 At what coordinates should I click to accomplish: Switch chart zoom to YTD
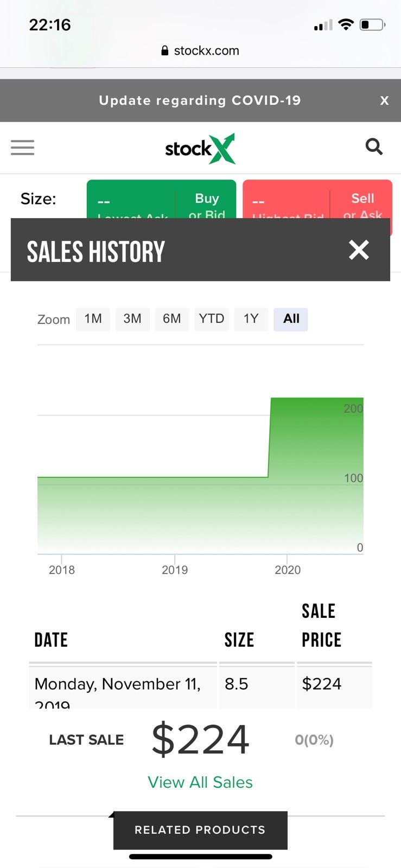pyautogui.click(x=211, y=319)
